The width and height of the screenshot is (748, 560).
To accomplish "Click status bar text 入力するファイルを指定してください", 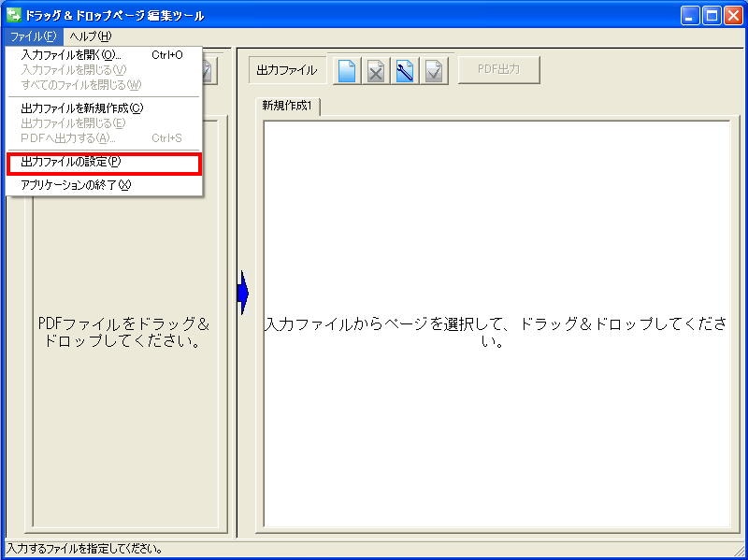I will (85, 549).
